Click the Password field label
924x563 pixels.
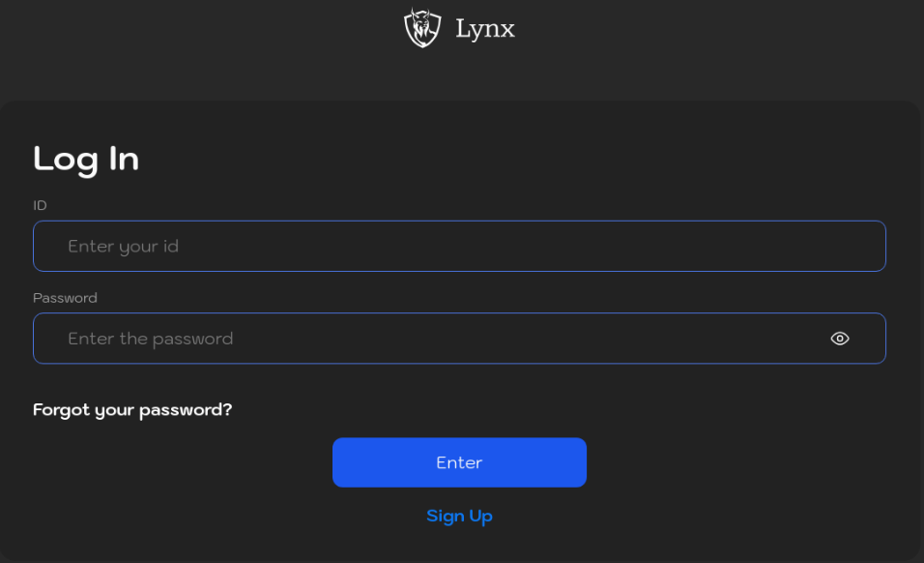pyautogui.click(x=65, y=298)
